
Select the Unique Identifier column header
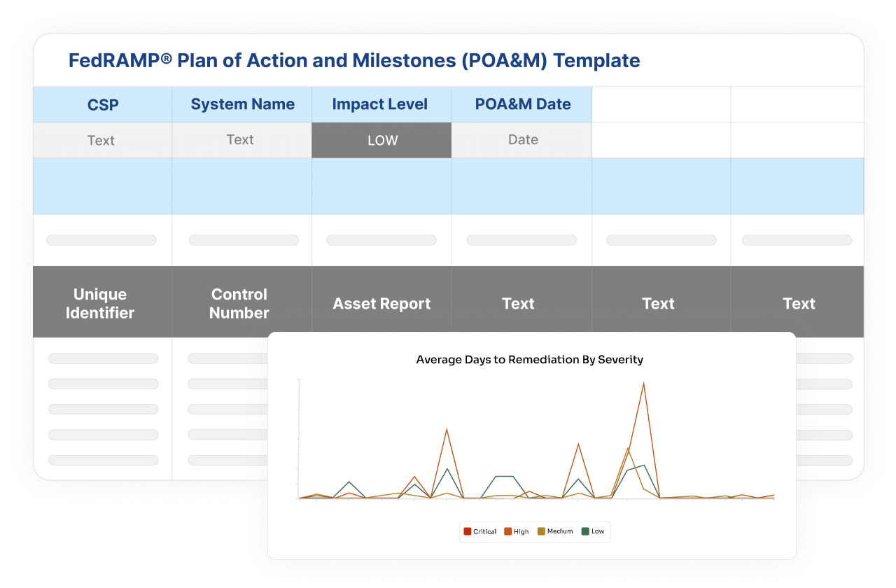pos(100,303)
